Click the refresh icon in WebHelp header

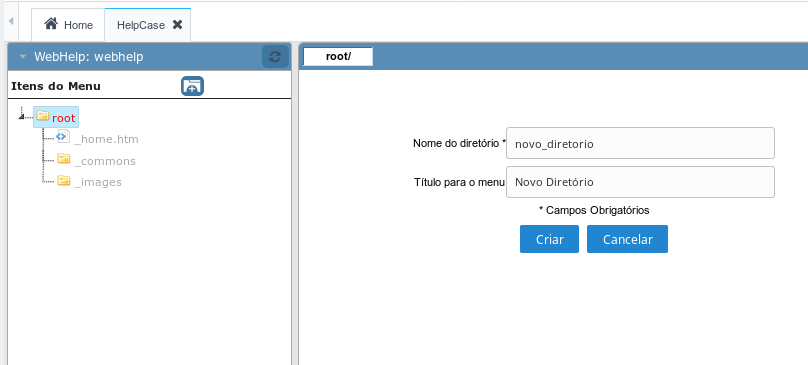pyautogui.click(x=275, y=57)
